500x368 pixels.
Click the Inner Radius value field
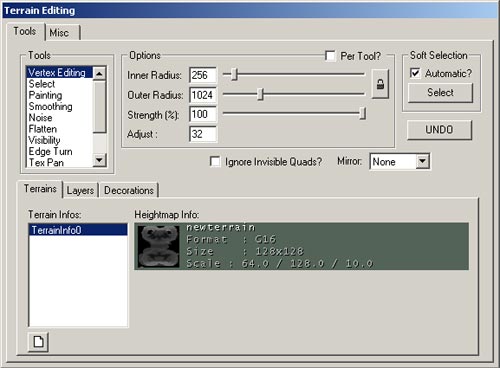click(x=203, y=75)
